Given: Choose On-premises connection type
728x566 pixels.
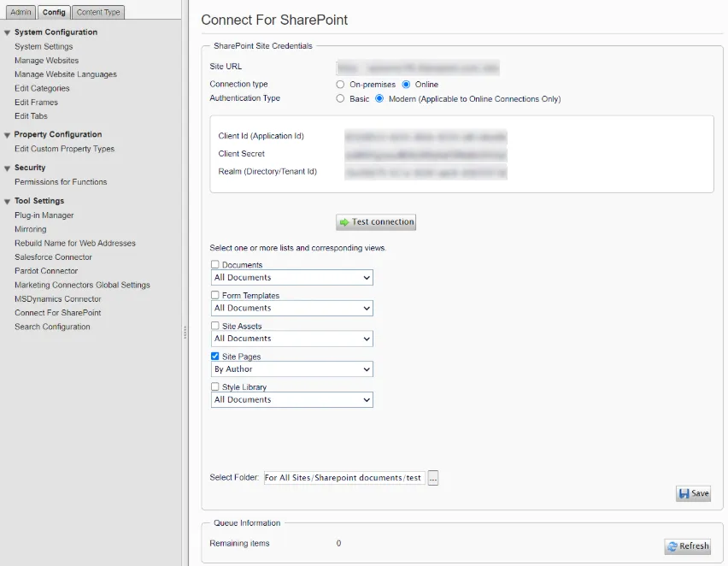Looking at the screenshot, I should click(x=340, y=85).
